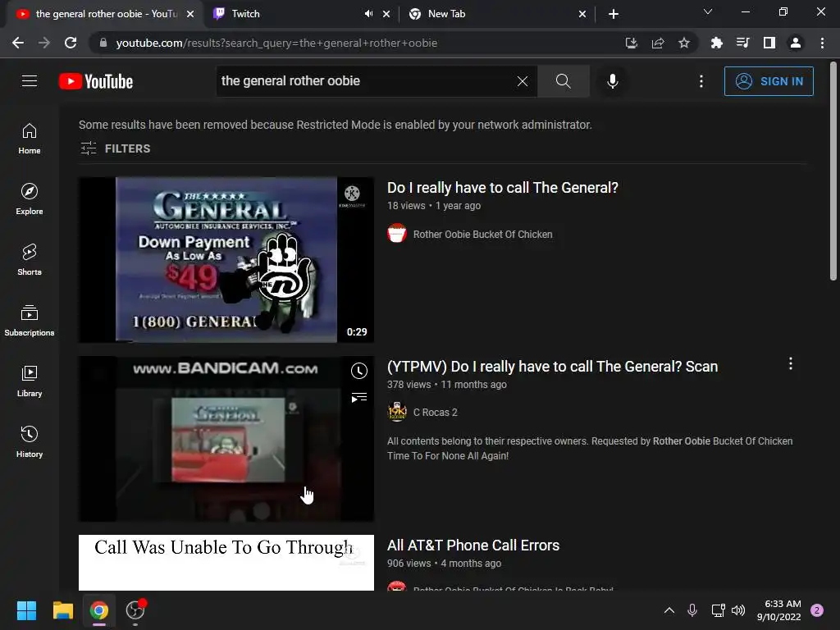Open Rother Oobie Bucket Of Chicken channel avatar
Image resolution: width=840 pixels, height=630 pixels.
(x=397, y=234)
